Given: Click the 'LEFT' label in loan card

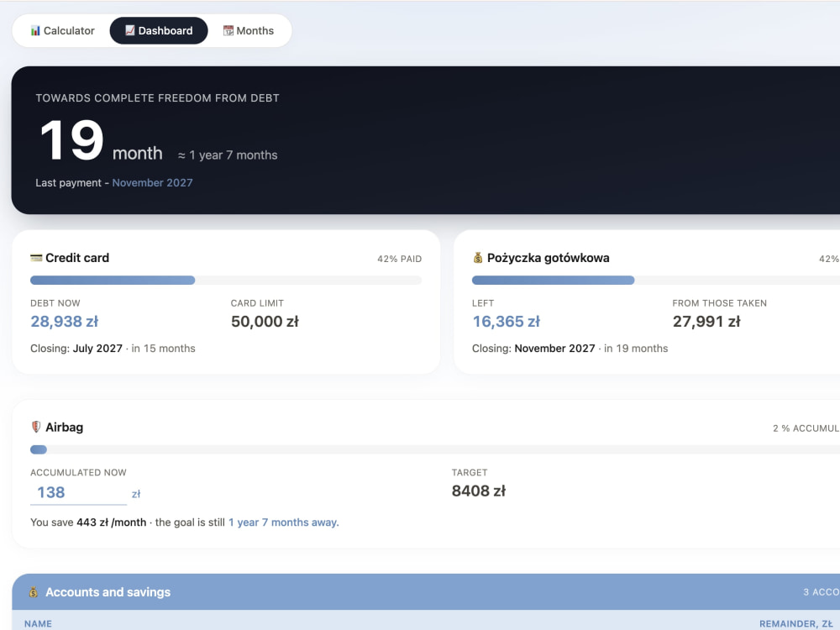Looking at the screenshot, I should pos(483,303).
